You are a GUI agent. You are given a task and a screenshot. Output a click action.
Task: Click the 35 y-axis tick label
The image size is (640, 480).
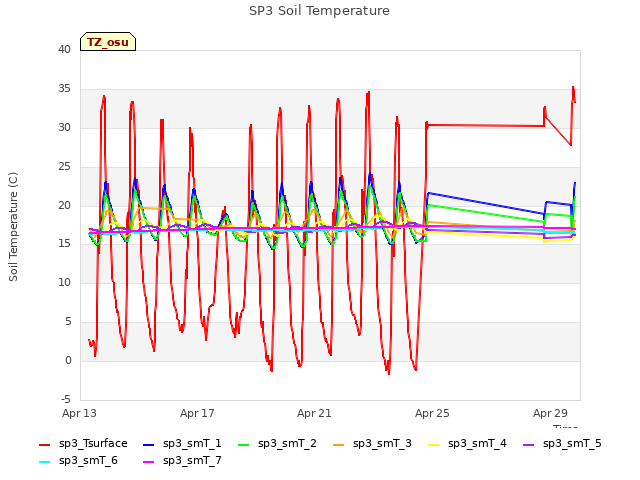click(64, 89)
